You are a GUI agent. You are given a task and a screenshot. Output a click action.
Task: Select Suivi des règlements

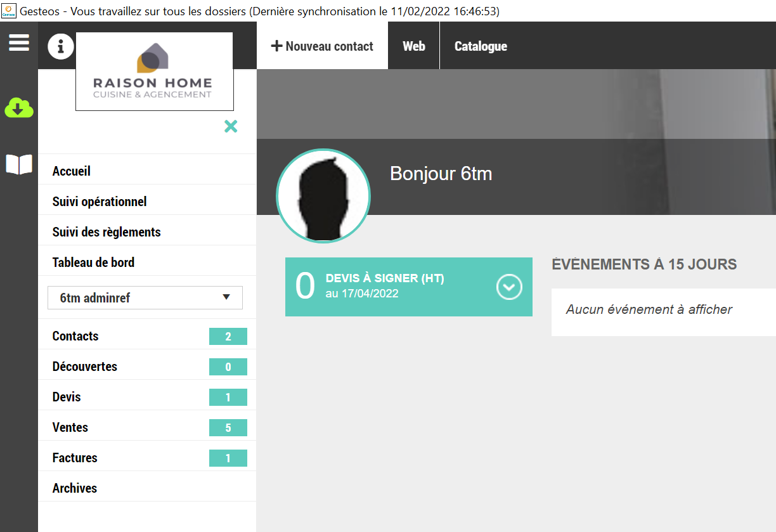(x=107, y=232)
